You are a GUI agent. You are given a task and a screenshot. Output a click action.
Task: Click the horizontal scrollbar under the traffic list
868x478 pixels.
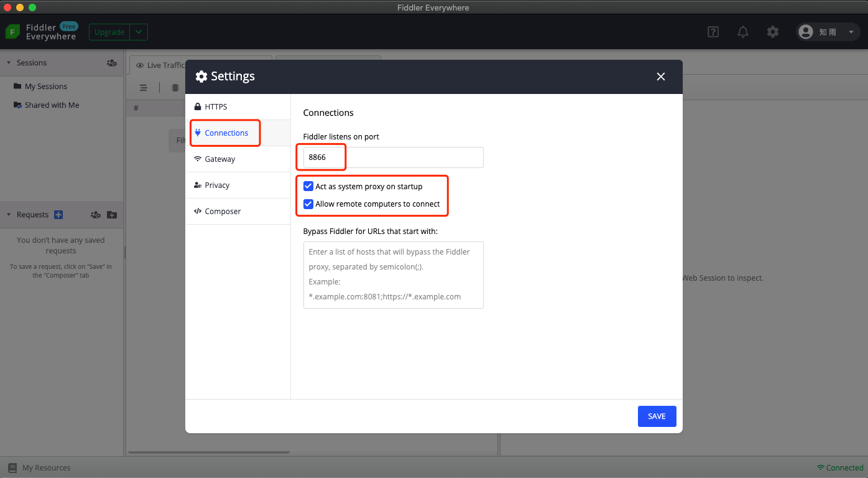click(x=209, y=452)
